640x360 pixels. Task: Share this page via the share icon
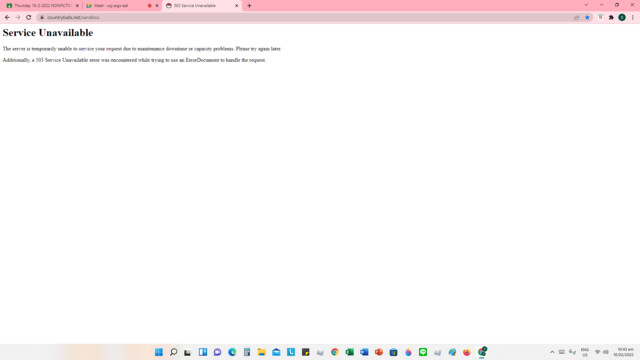(x=577, y=18)
